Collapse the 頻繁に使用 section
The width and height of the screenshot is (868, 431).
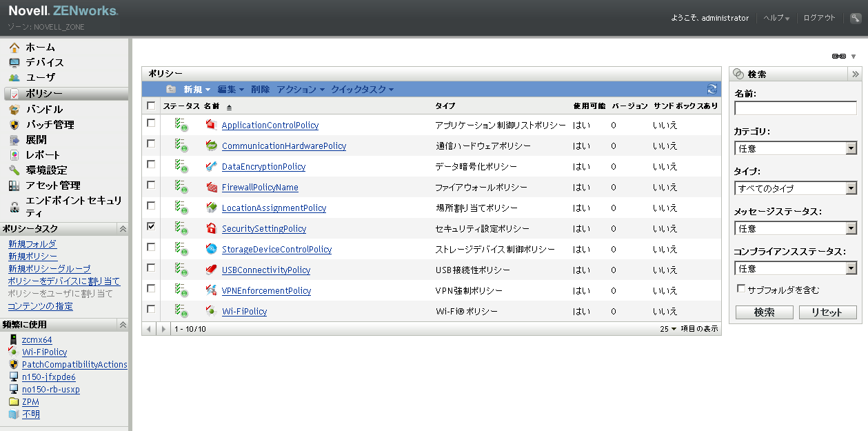coord(122,324)
